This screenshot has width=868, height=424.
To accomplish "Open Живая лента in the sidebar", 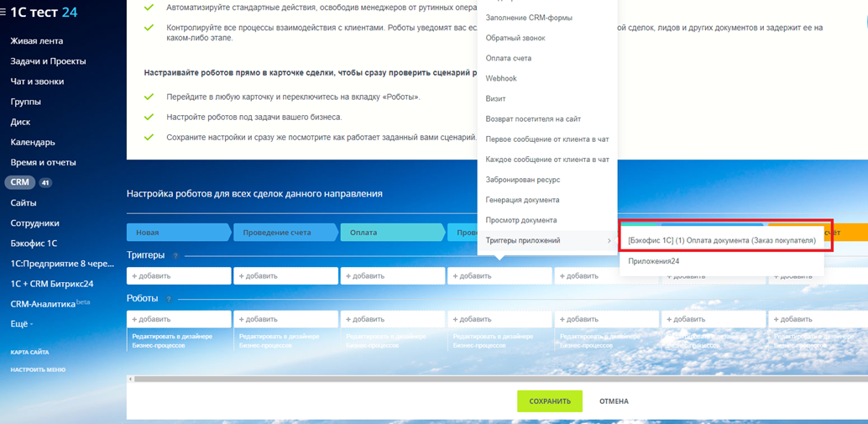I will point(36,41).
